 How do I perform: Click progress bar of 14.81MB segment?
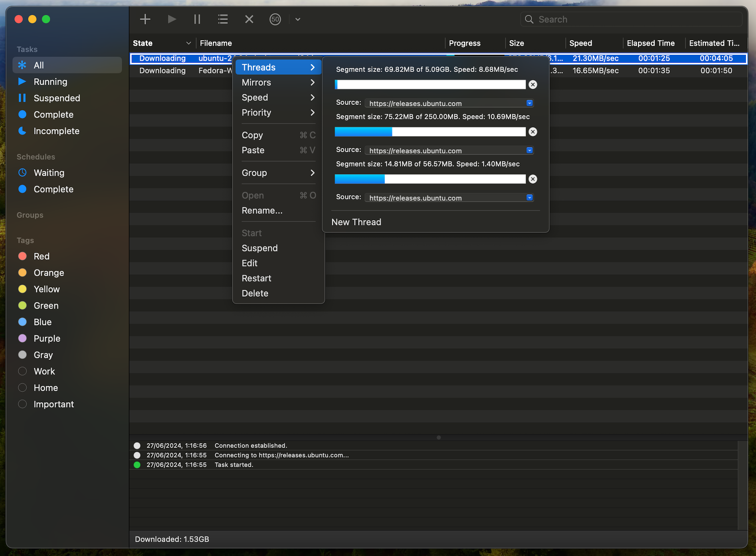[x=430, y=179]
